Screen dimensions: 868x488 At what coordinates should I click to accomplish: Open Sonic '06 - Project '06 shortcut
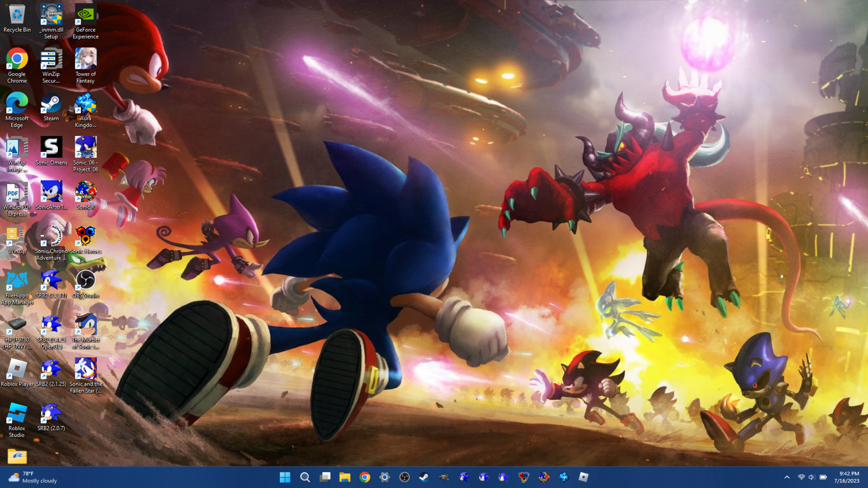click(86, 155)
